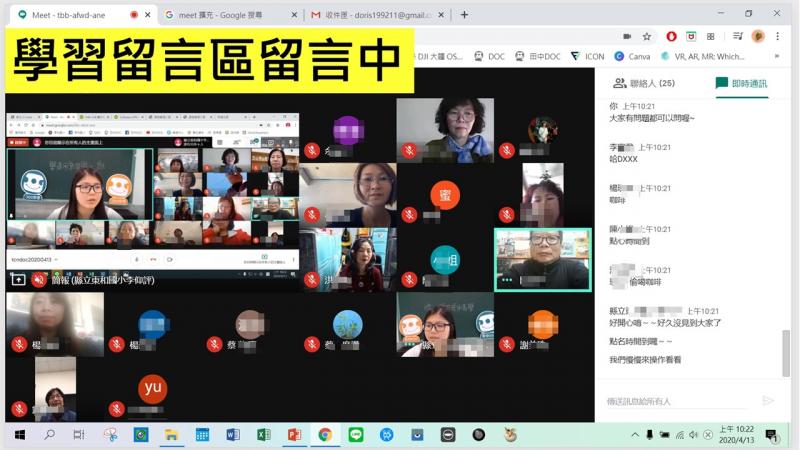This screenshot has width=800, height=450.
Task: Open PowerPoint from the taskbar
Action: tap(294, 435)
